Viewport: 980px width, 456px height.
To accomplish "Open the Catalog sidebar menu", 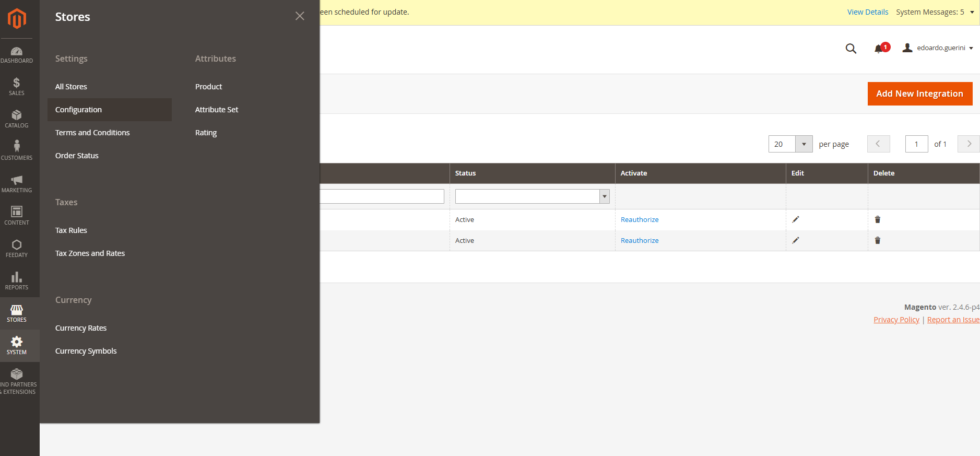I will (17, 119).
